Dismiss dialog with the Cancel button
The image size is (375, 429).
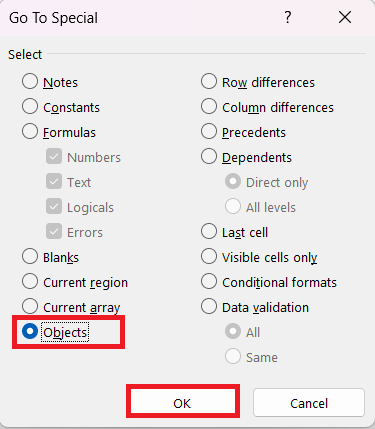(x=309, y=403)
